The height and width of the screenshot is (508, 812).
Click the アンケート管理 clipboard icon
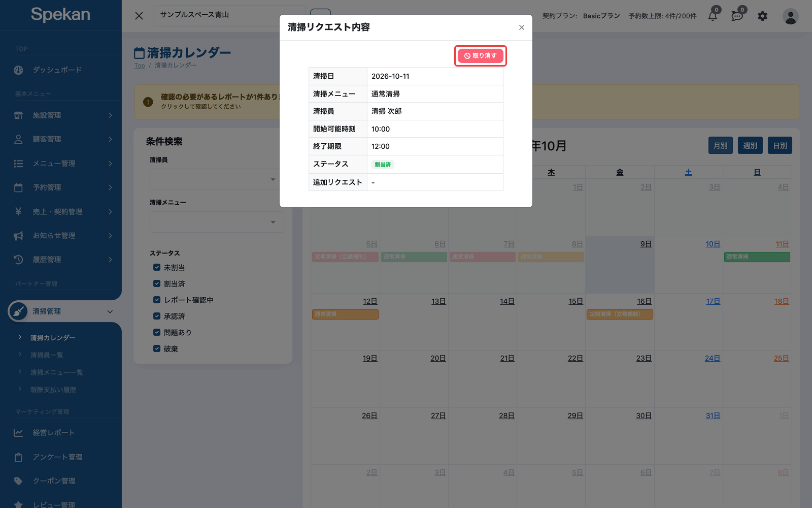pyautogui.click(x=19, y=457)
